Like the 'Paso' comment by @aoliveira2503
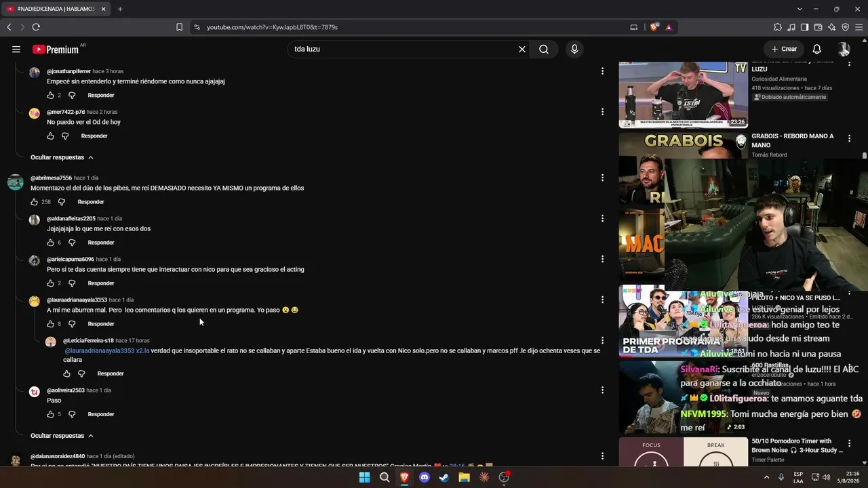 click(x=50, y=414)
